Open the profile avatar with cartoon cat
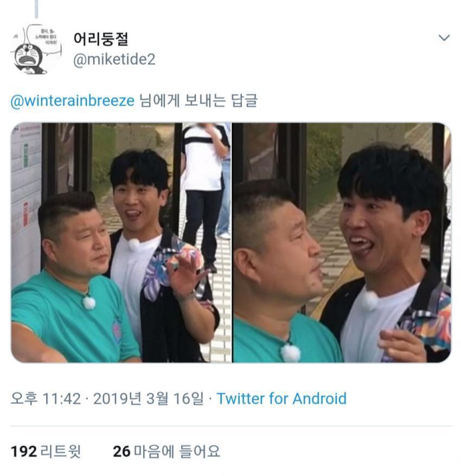The height and width of the screenshot is (476, 461). coord(36,49)
